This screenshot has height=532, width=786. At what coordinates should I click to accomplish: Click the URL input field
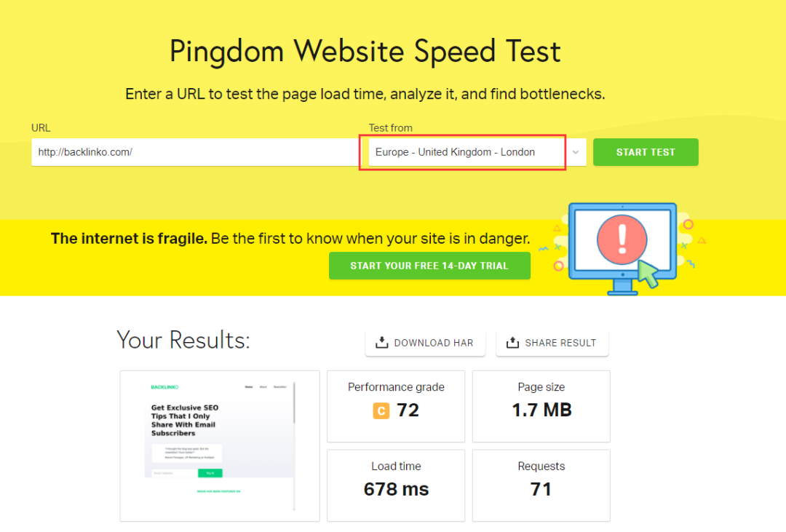[194, 152]
